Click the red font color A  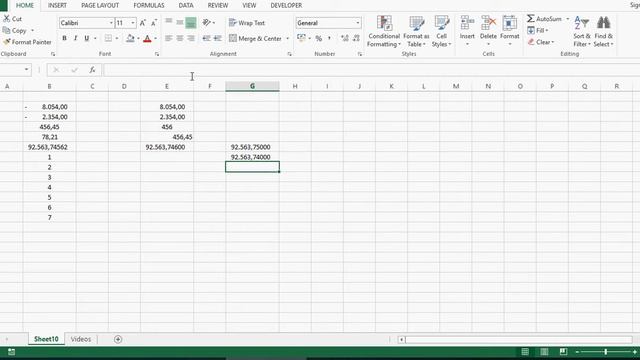tap(147, 38)
